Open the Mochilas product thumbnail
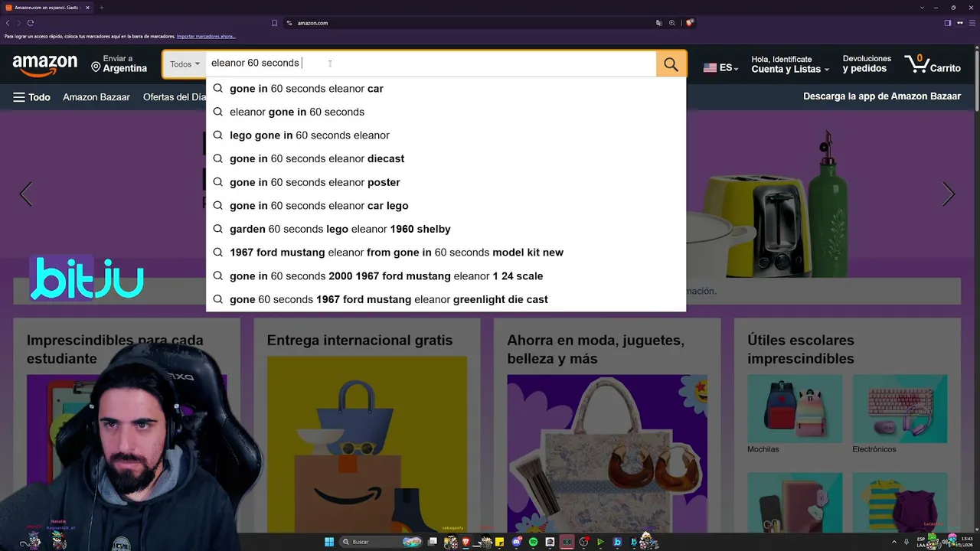Screen dimensions: 980x551 pyautogui.click(x=795, y=409)
